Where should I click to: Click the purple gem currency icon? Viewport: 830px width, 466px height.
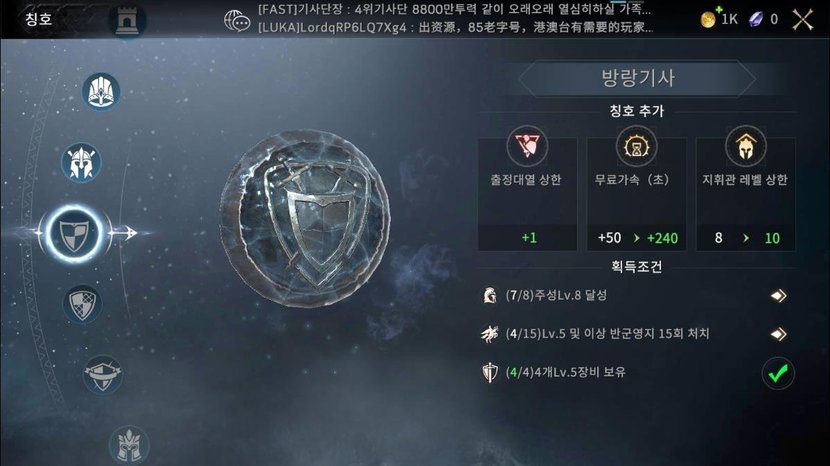tap(756, 20)
